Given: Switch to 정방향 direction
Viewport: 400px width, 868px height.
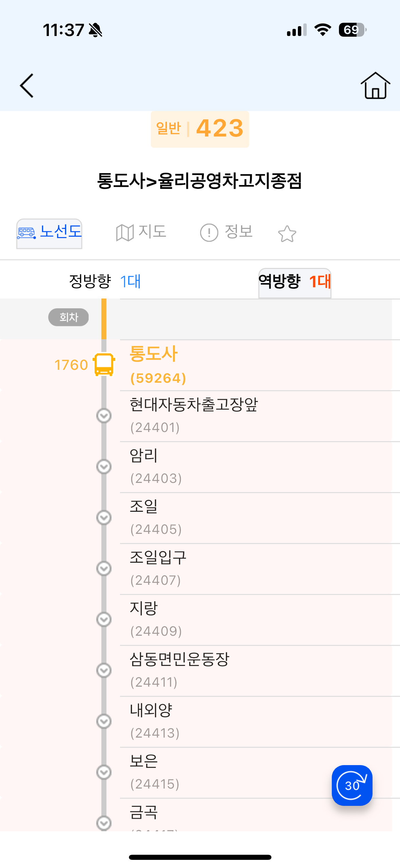Looking at the screenshot, I should pyautogui.click(x=105, y=281).
